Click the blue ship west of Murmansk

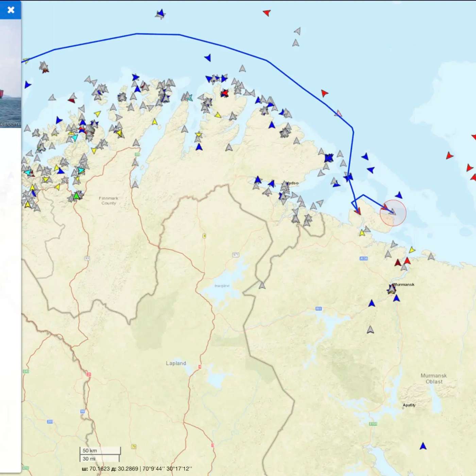click(372, 303)
